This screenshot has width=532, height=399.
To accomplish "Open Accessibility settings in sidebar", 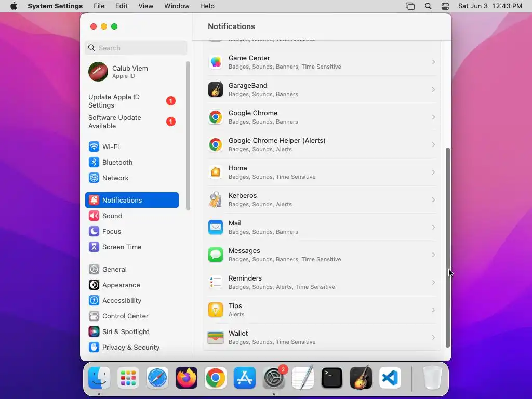I will tap(132, 301).
